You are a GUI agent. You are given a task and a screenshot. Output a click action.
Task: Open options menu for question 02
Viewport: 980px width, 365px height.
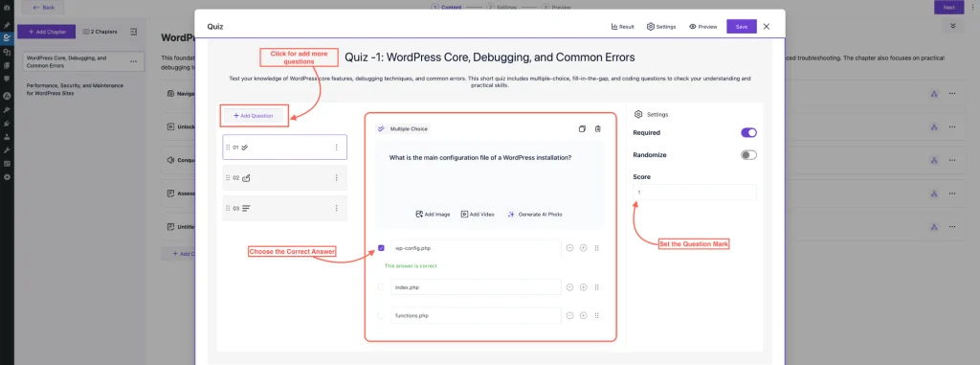pyautogui.click(x=336, y=178)
